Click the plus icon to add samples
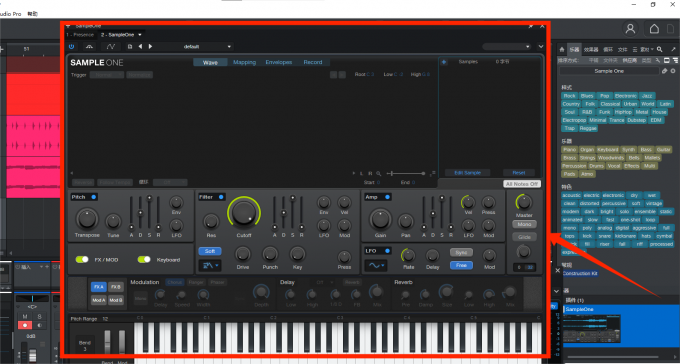Viewport: 680px width, 364px height. (x=444, y=62)
